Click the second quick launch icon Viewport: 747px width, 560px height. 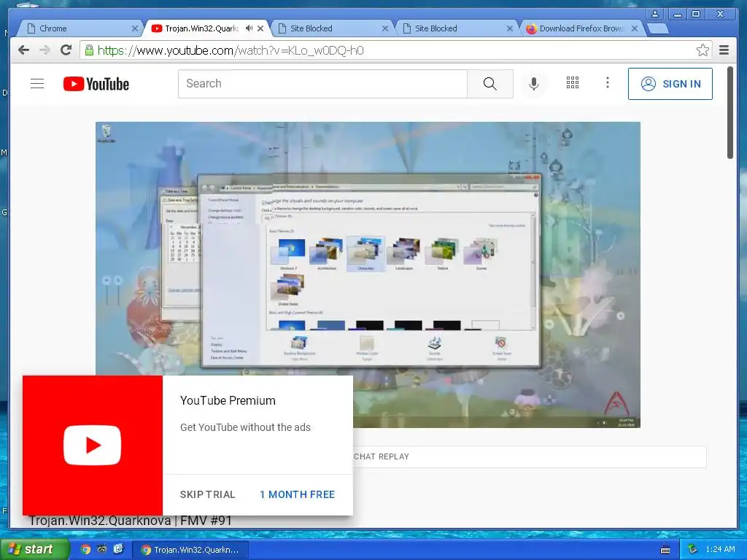pos(102,549)
